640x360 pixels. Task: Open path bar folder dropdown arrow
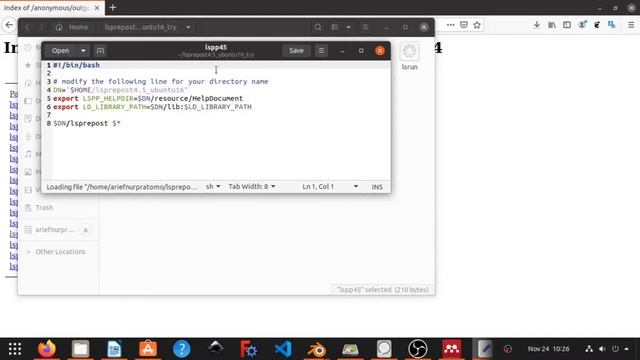pos(188,27)
